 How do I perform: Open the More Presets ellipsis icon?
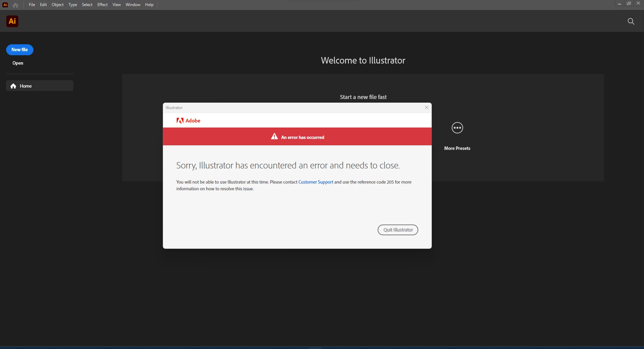tap(457, 128)
